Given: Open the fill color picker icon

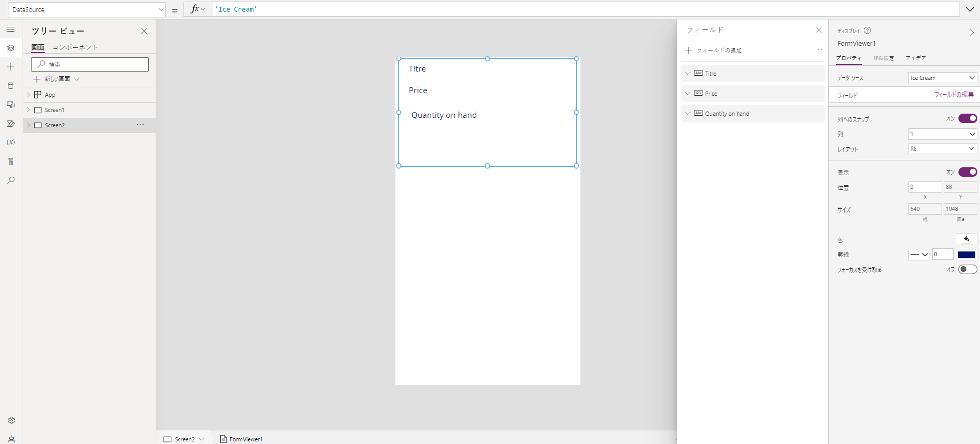Looking at the screenshot, I should pos(966,239).
